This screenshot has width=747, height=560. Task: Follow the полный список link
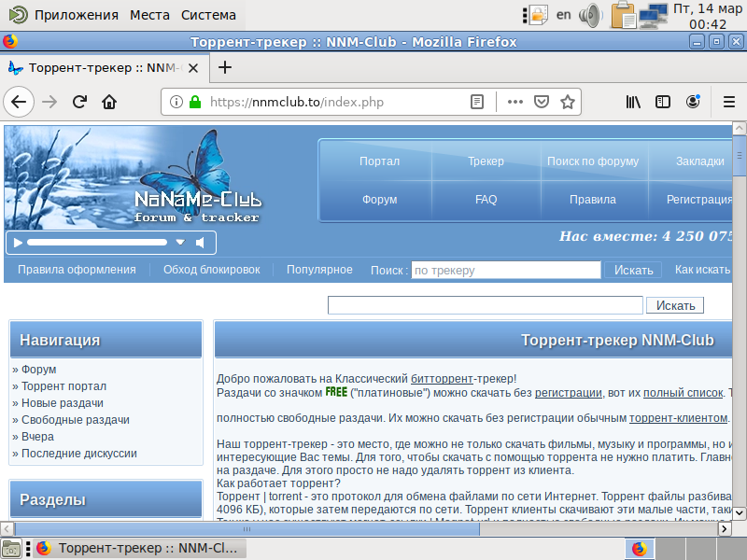(x=684, y=393)
